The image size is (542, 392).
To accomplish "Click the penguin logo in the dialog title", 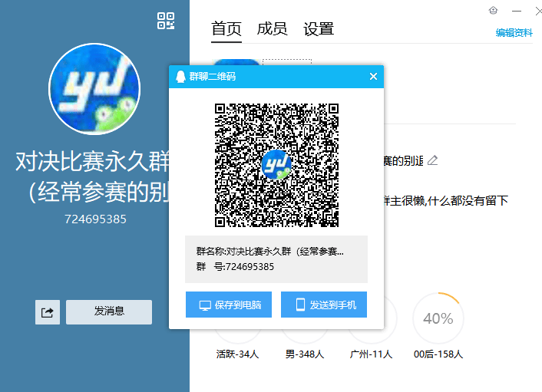I will pyautogui.click(x=180, y=76).
